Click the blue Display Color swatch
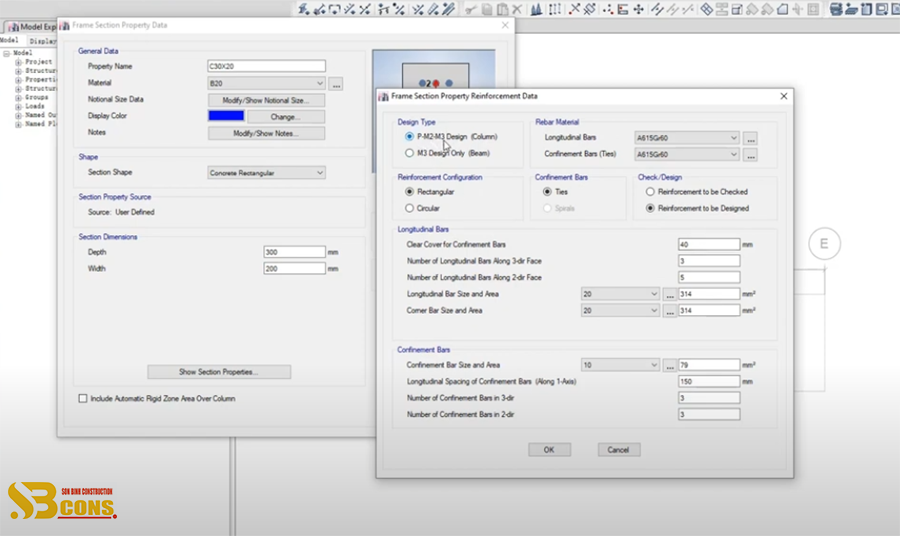 (x=226, y=116)
